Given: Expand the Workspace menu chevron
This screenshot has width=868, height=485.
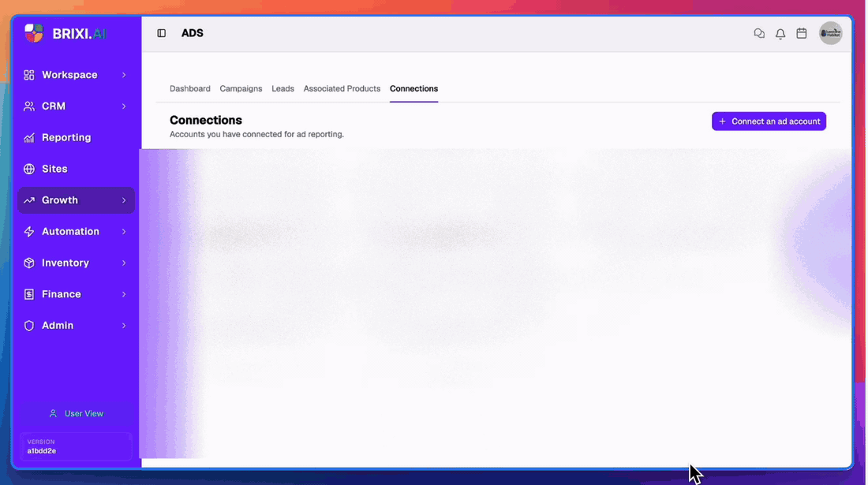Looking at the screenshot, I should [124, 75].
